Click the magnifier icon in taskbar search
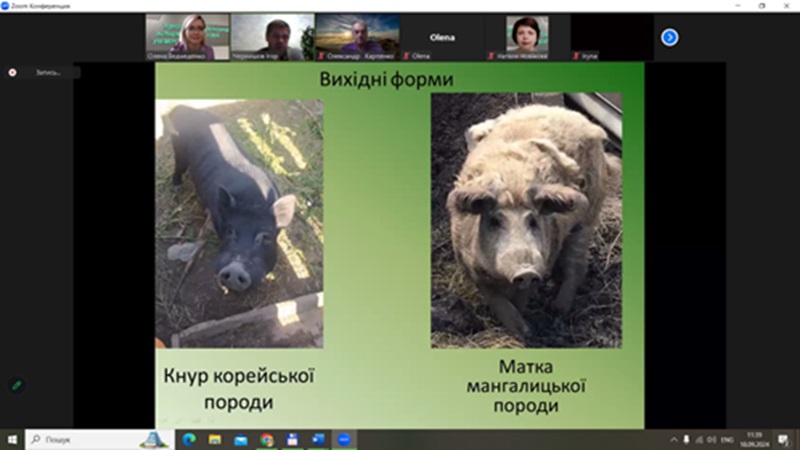 click(36, 439)
